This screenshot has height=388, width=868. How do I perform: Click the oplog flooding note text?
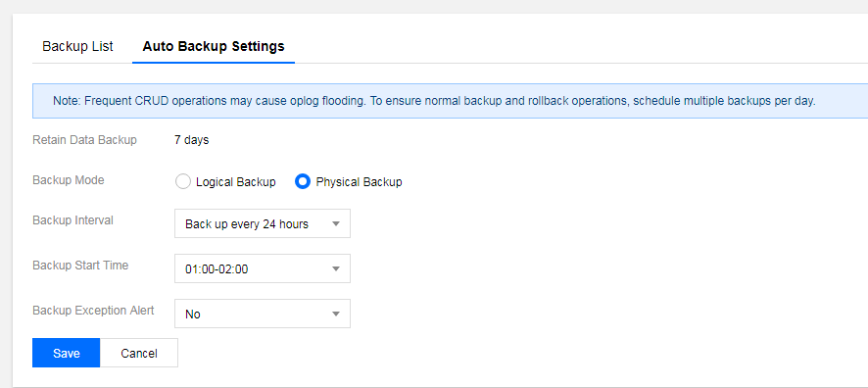(434, 101)
